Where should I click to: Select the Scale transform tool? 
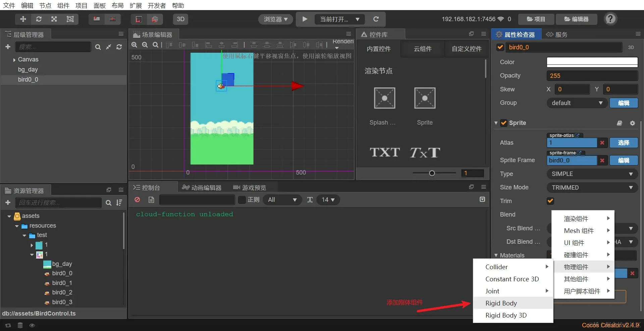coord(54,19)
